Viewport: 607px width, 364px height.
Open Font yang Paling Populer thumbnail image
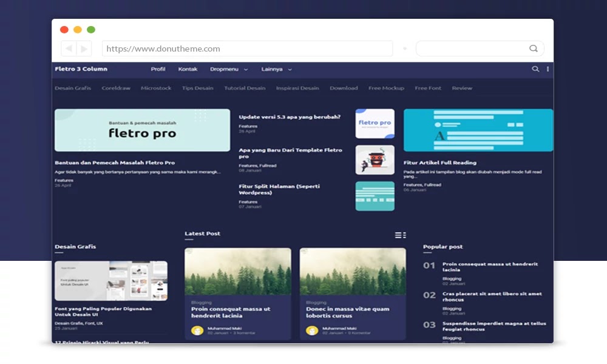(x=111, y=281)
